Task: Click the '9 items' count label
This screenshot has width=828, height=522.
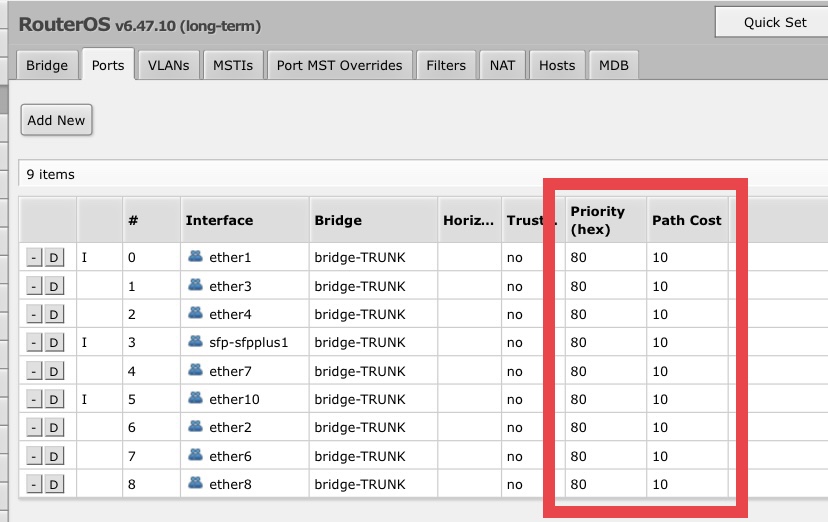Action: pos(51,174)
